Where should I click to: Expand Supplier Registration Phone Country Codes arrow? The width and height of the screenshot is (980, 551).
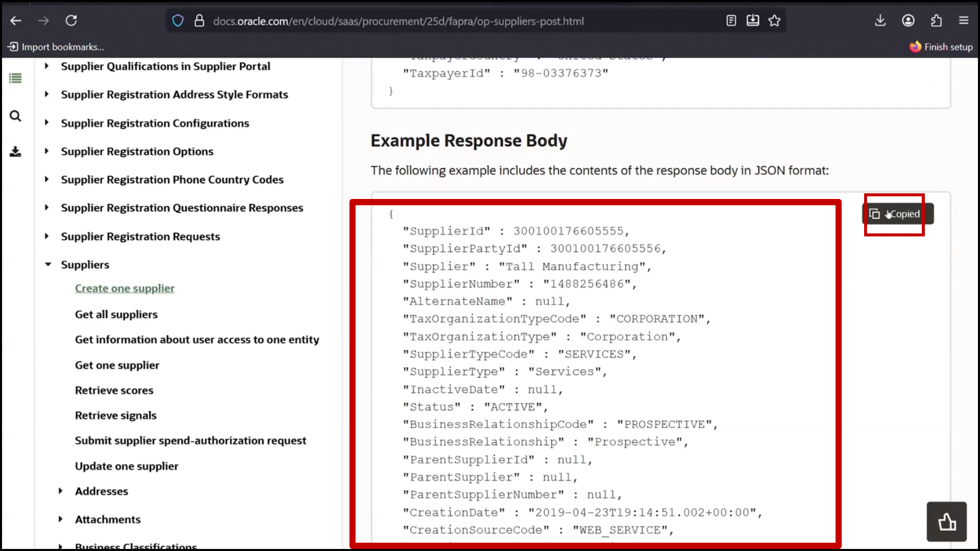pos(46,180)
